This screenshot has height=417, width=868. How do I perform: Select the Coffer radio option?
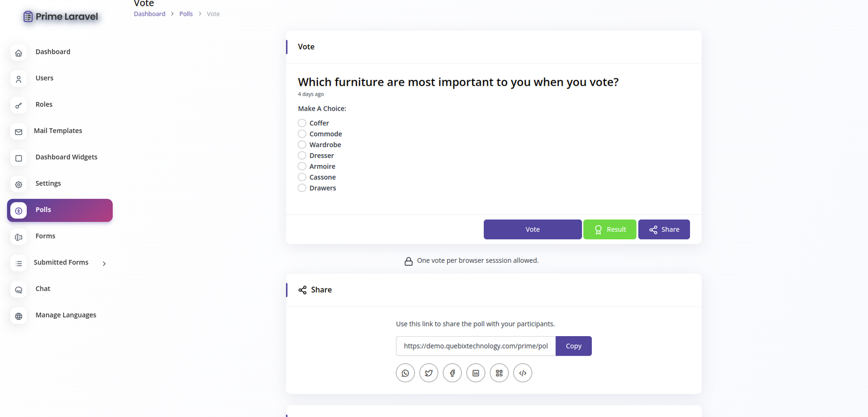[x=302, y=123]
